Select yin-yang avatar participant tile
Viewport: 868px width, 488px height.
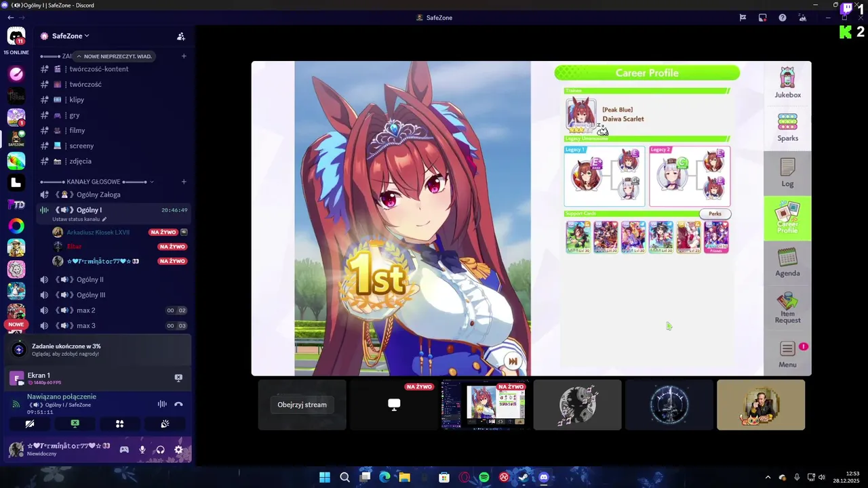pyautogui.click(x=577, y=405)
